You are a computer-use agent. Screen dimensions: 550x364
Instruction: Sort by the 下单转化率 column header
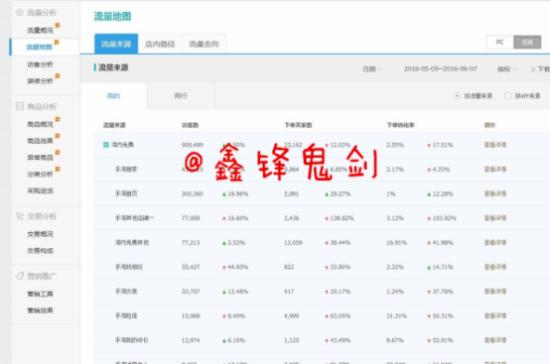[x=400, y=125]
